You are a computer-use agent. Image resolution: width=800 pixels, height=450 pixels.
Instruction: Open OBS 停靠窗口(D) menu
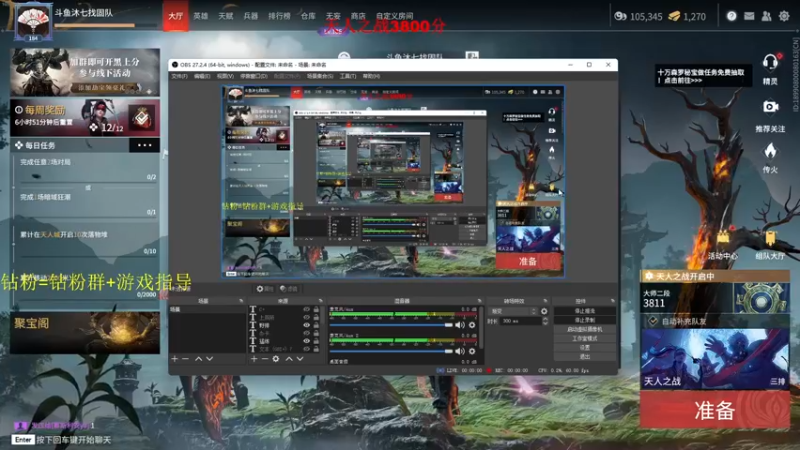(x=254, y=76)
